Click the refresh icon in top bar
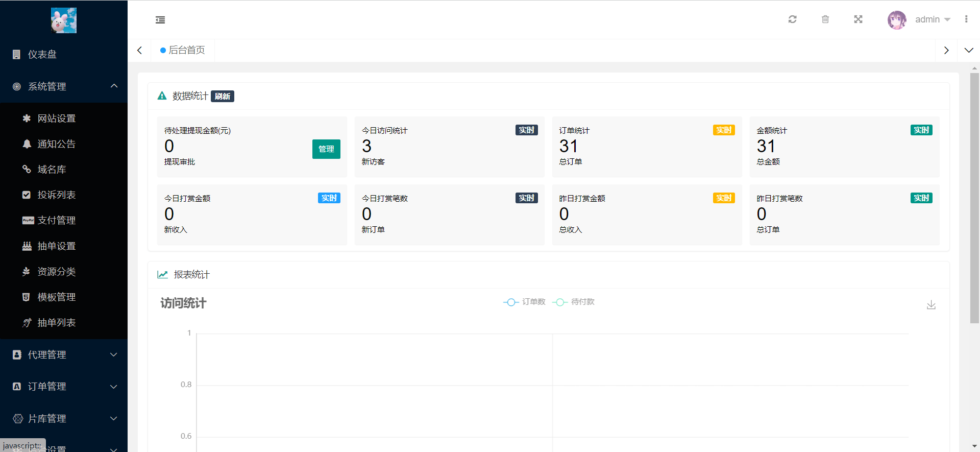Viewport: 980px width, 452px height. pyautogui.click(x=792, y=19)
